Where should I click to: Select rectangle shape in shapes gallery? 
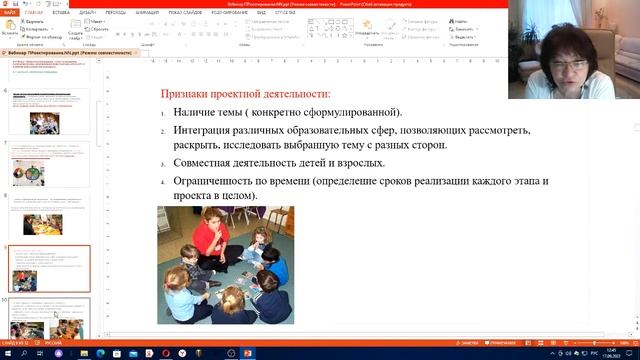pyautogui.click(x=331, y=21)
